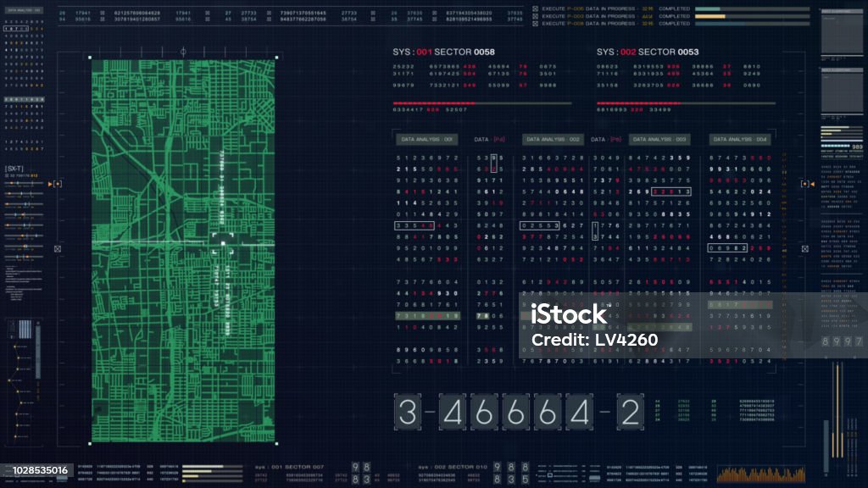The height and width of the screenshot is (488, 868).
Task: Click the map's bottom-right corner handle
Action: [x=276, y=443]
